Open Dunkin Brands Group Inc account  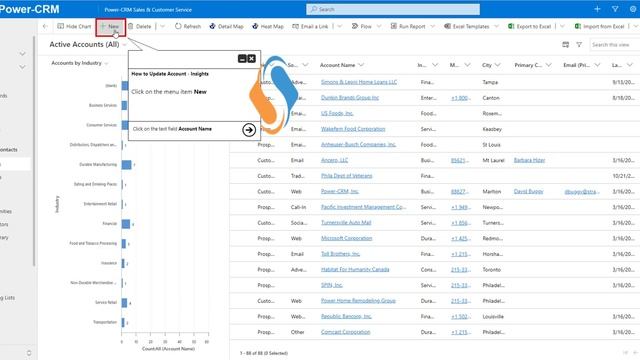pyautogui.click(x=350, y=98)
